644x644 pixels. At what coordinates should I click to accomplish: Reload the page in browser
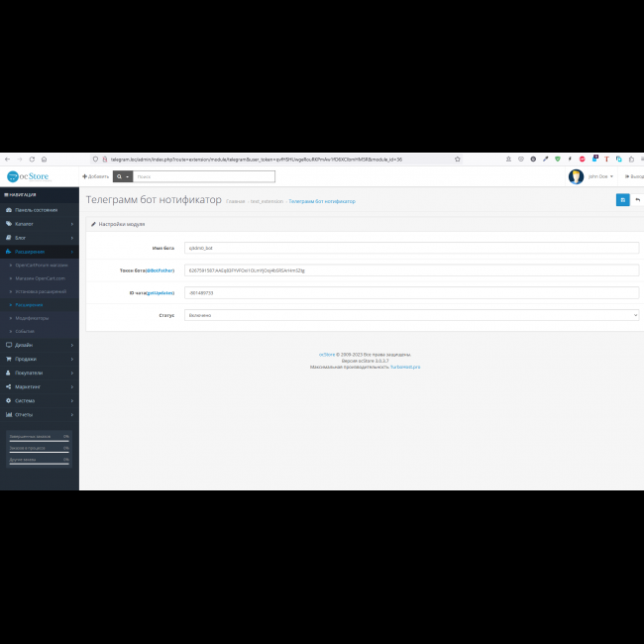[x=31, y=159]
